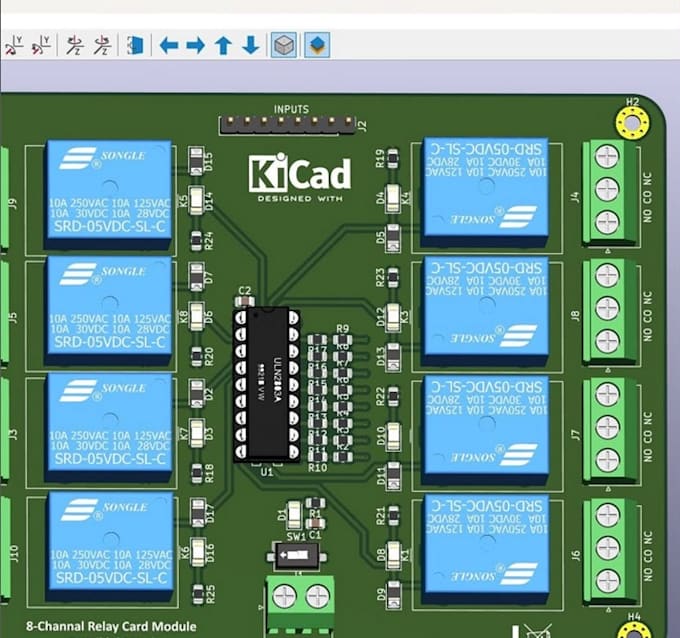Screen dimensions: 680x638
Task: Select the resistor R24 on the board
Action: point(196,241)
